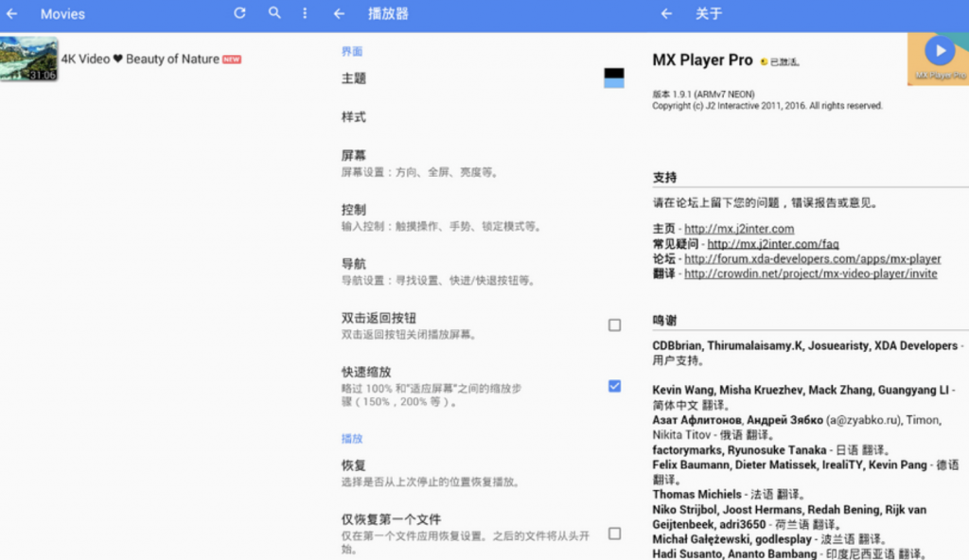Click the 支持 section heading
The width and height of the screenshot is (969, 560).
pos(665,178)
